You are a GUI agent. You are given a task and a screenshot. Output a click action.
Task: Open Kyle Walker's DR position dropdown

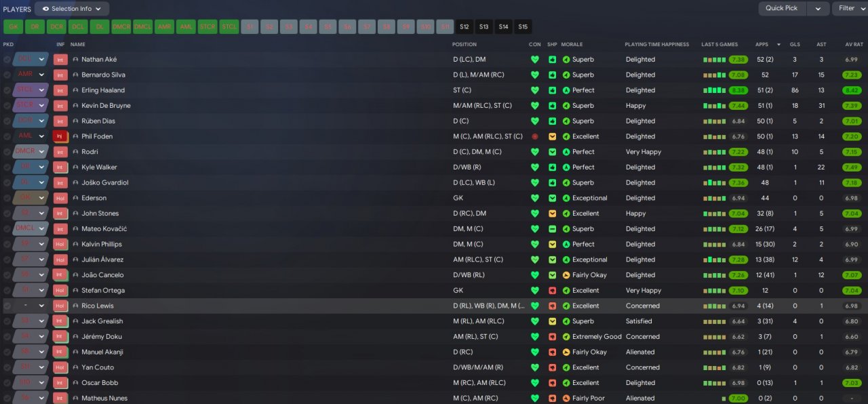tap(31, 167)
